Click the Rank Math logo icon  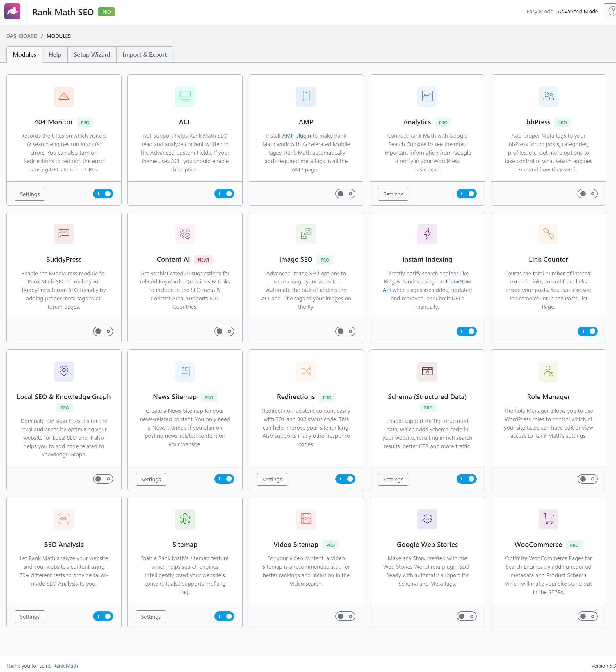pyautogui.click(x=12, y=12)
